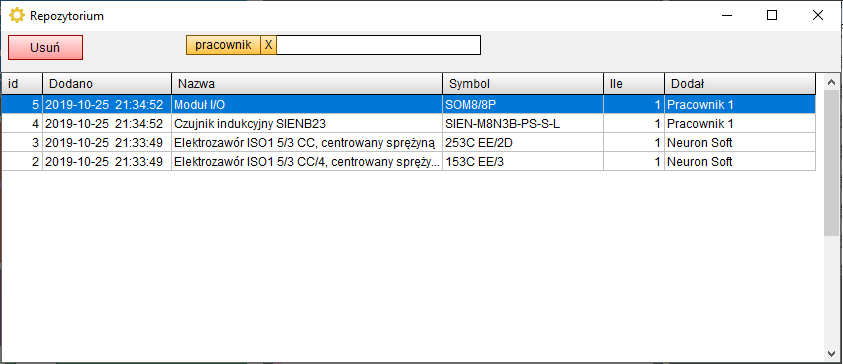Focus the filter search input field
Screen dimensions: 843x364
(x=378, y=45)
